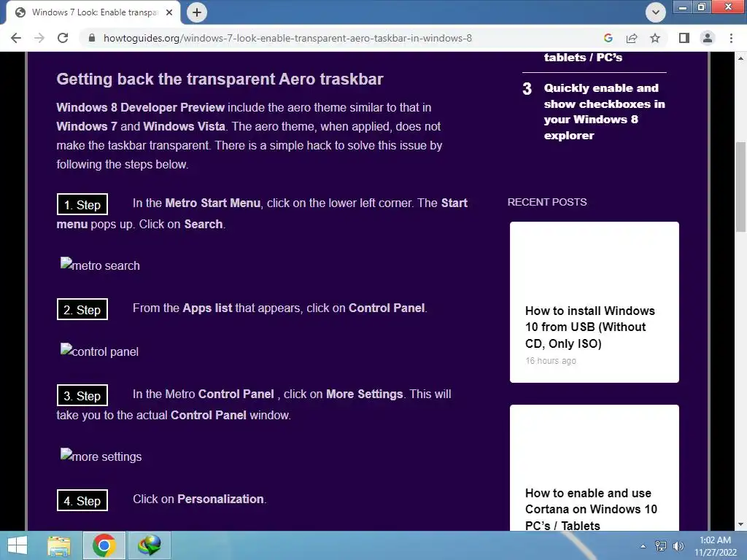Select the Windows 7 Look browser tab

[93, 12]
